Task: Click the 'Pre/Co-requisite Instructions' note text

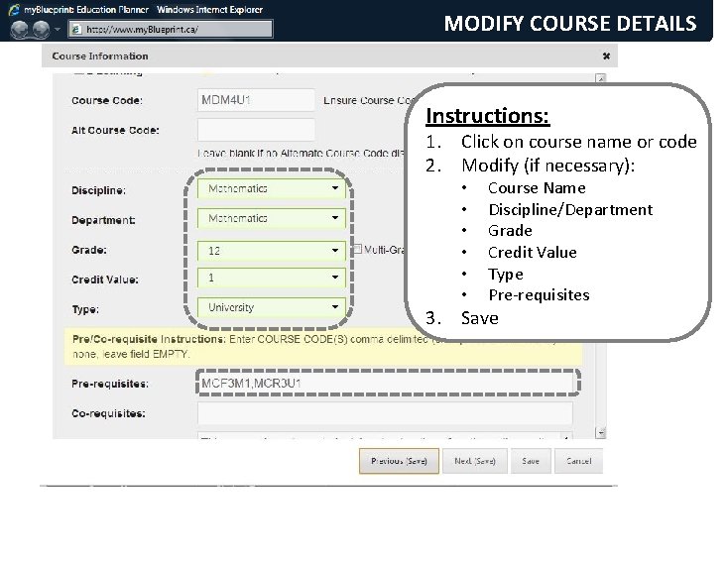Action: click(323, 347)
